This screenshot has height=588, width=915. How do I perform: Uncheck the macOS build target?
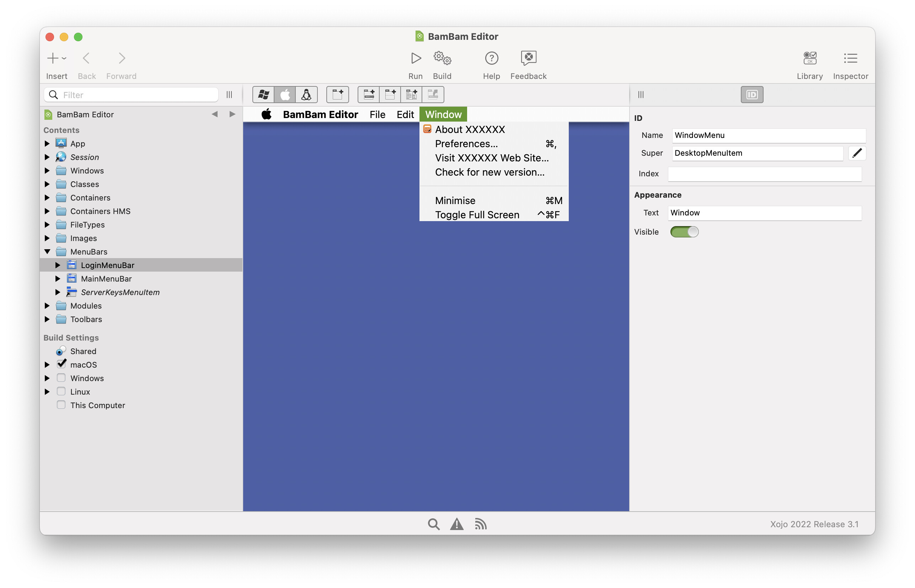point(61,364)
